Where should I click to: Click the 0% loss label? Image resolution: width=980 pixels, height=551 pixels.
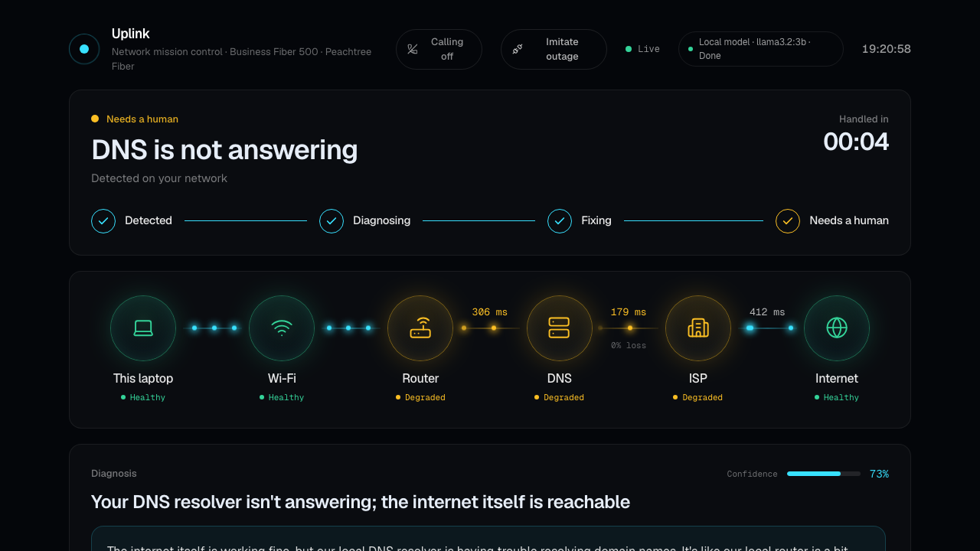(629, 345)
